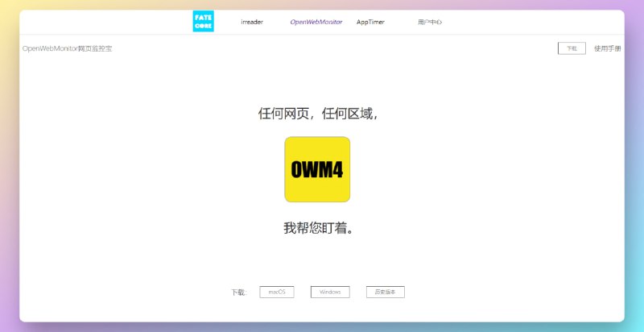
Task: Click the macOS download button
Action: click(x=277, y=293)
